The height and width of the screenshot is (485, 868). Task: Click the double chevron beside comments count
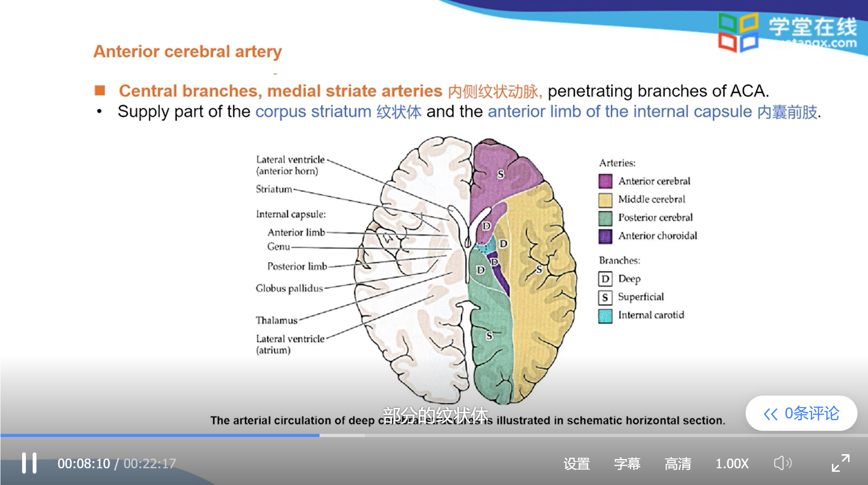click(770, 414)
